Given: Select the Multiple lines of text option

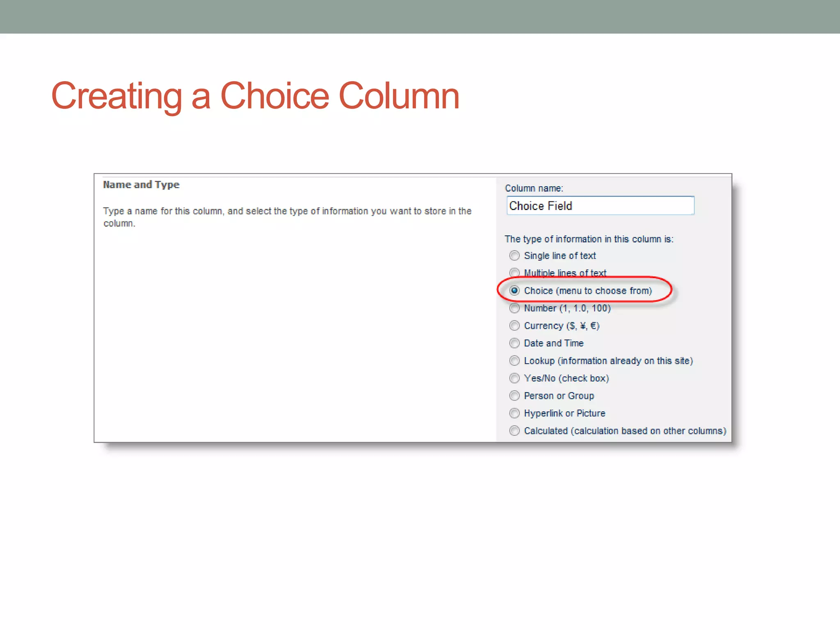Looking at the screenshot, I should [514, 273].
